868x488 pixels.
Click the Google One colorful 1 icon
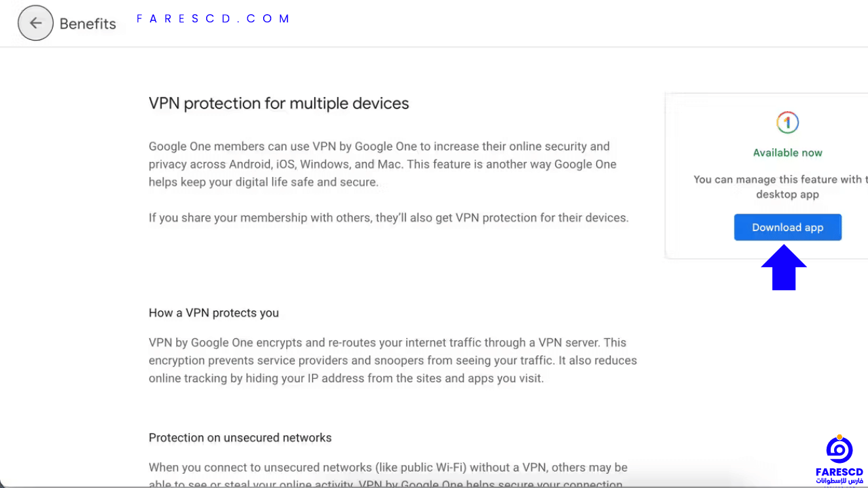(x=787, y=123)
